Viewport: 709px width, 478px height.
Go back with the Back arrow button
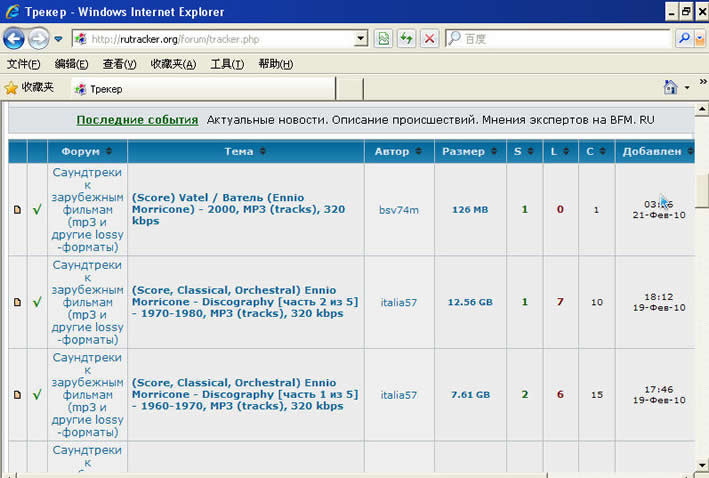(x=14, y=39)
